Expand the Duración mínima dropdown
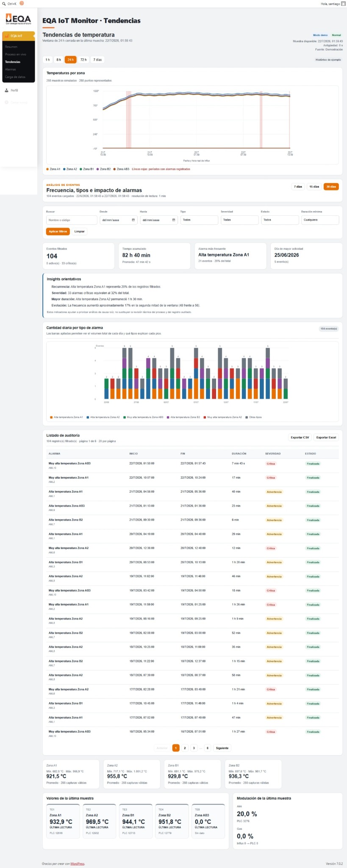Image resolution: width=347 pixels, height=868 pixels. [x=320, y=220]
